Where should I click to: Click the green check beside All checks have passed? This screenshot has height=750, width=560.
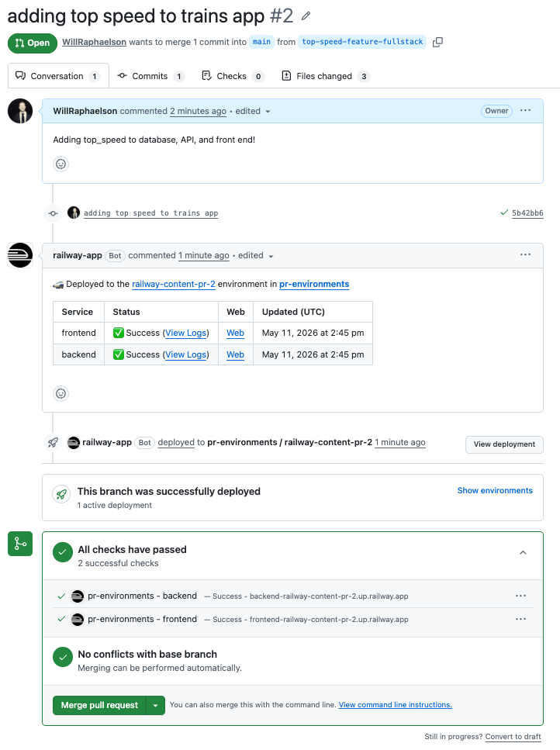coord(63,552)
